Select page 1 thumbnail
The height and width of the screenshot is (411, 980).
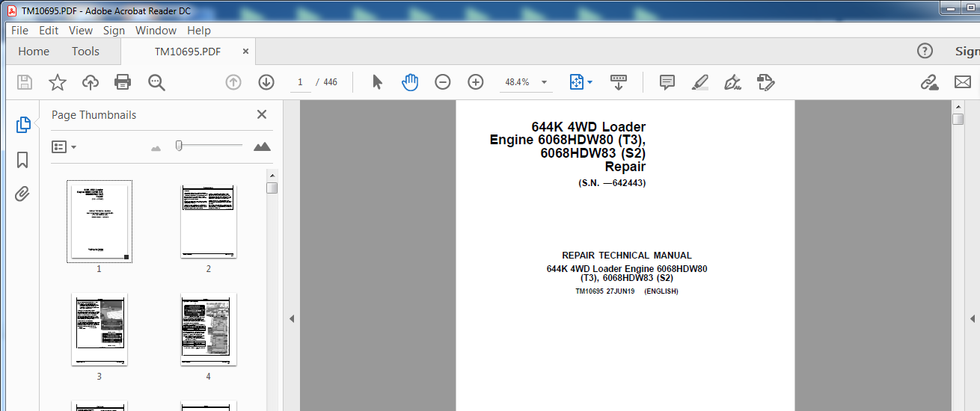coord(99,221)
